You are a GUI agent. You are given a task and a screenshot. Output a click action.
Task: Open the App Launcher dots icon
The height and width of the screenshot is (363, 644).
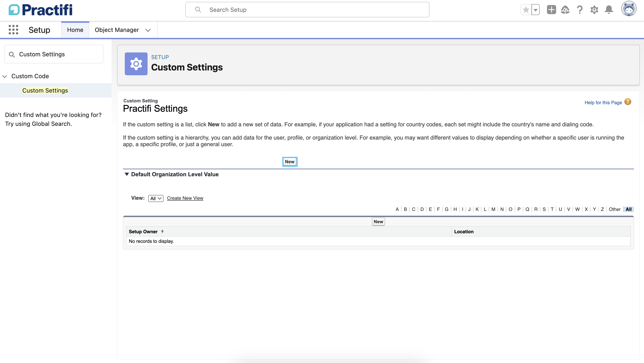tap(13, 30)
